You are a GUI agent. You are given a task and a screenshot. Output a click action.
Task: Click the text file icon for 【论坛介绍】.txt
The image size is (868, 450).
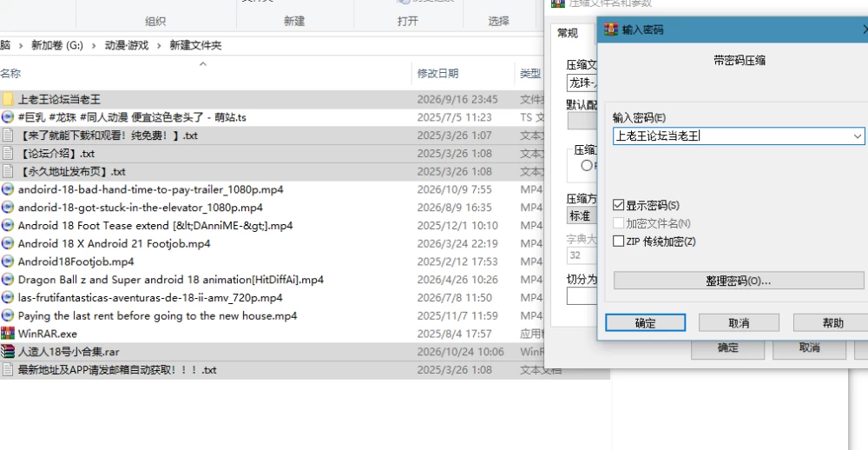(x=8, y=154)
